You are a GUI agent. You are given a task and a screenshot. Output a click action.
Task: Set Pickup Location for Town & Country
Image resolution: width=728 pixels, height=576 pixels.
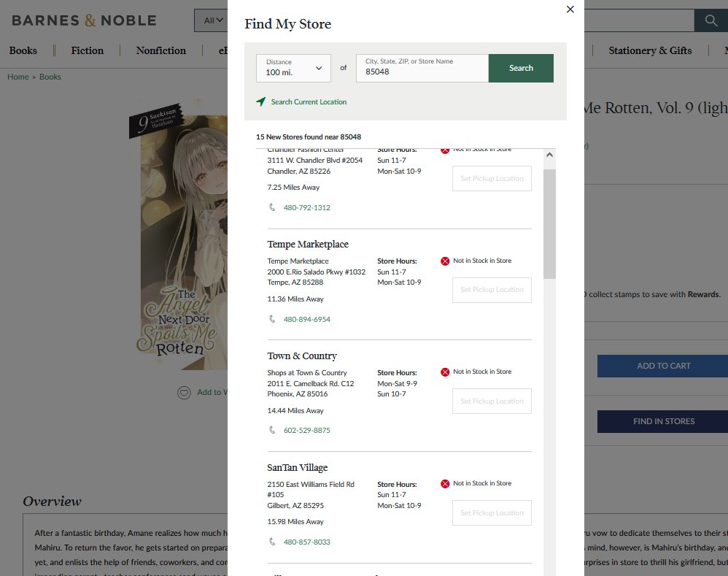(492, 402)
